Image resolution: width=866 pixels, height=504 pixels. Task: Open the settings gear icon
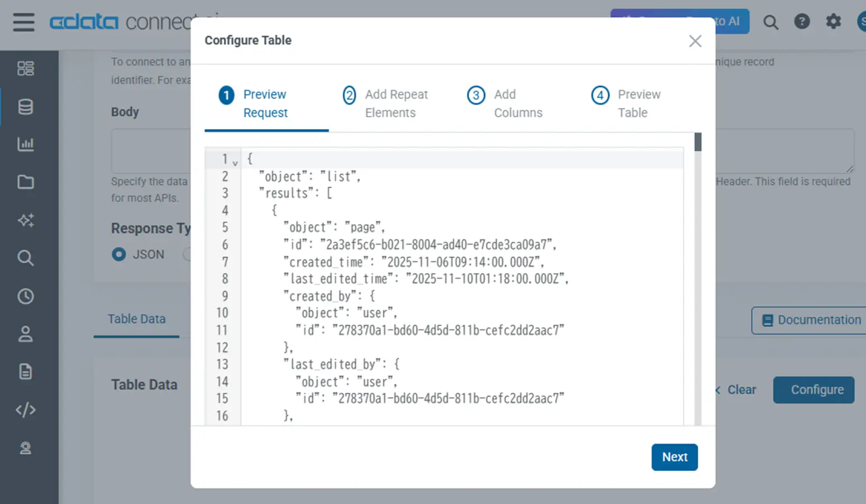coord(833,22)
